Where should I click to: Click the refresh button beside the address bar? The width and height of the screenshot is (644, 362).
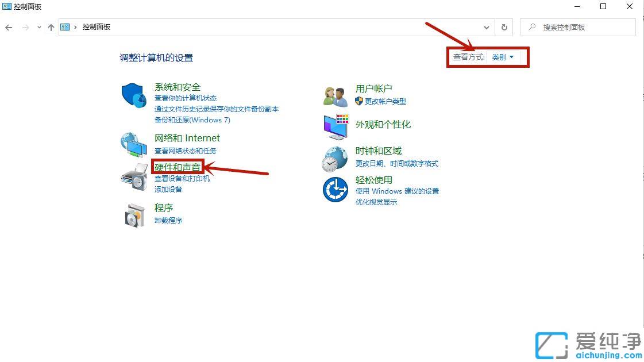tap(504, 27)
